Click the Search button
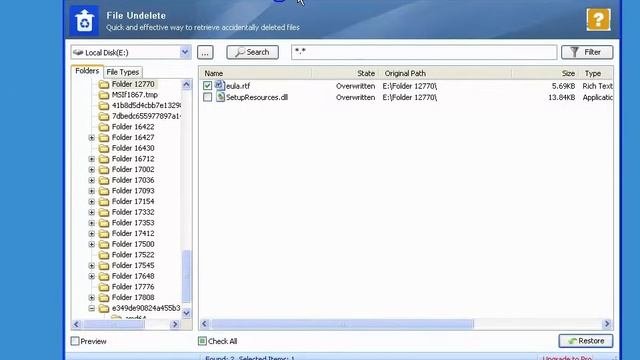Viewport: 640px width, 360px height. point(253,52)
